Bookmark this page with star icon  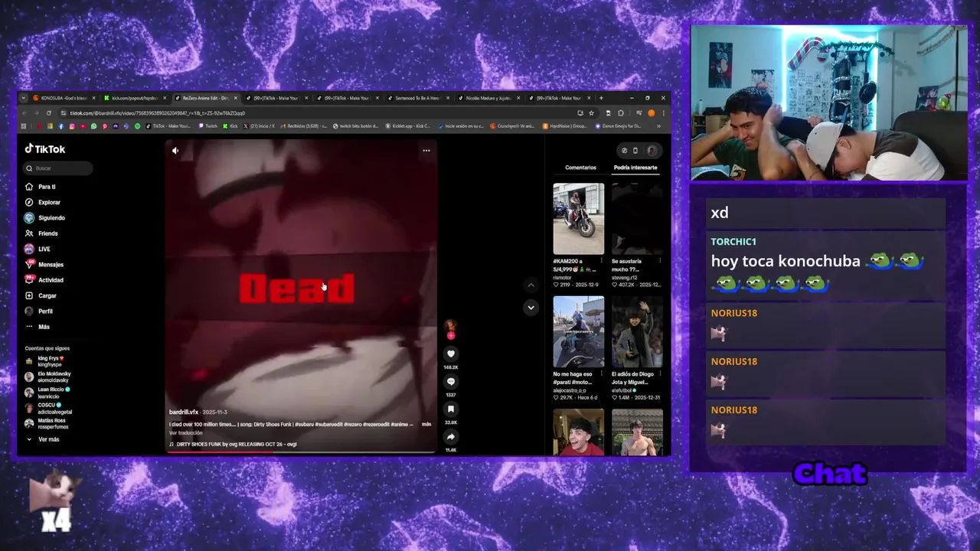591,113
